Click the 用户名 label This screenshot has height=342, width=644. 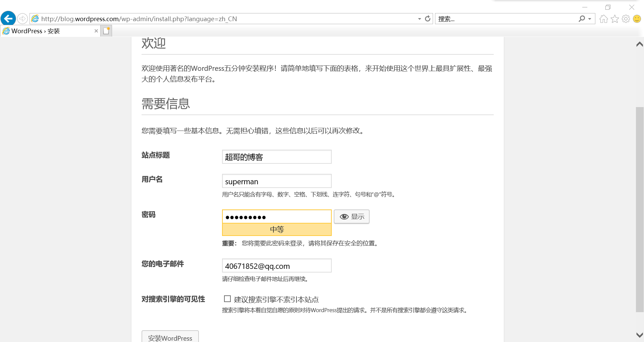click(x=152, y=179)
